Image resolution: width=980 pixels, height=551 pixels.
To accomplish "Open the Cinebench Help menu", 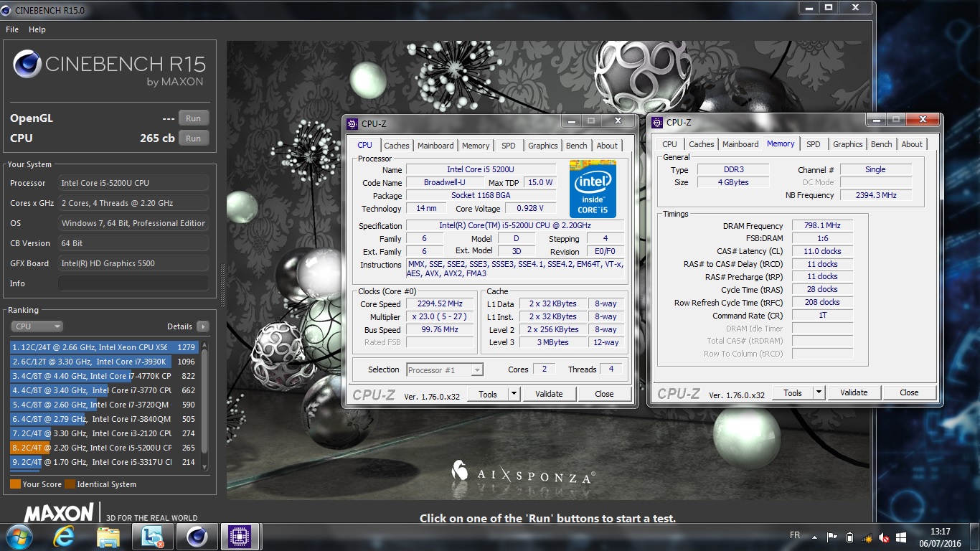I will (x=37, y=29).
